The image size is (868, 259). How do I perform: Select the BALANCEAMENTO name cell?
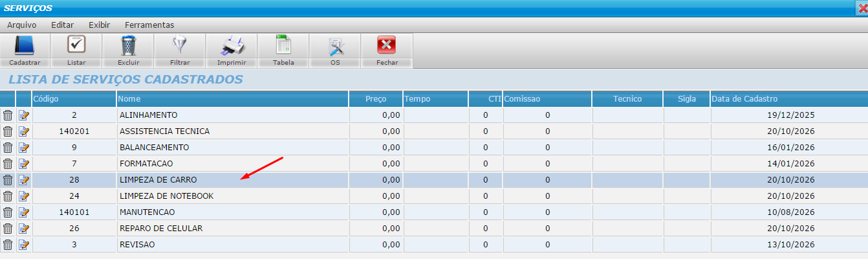click(233, 148)
